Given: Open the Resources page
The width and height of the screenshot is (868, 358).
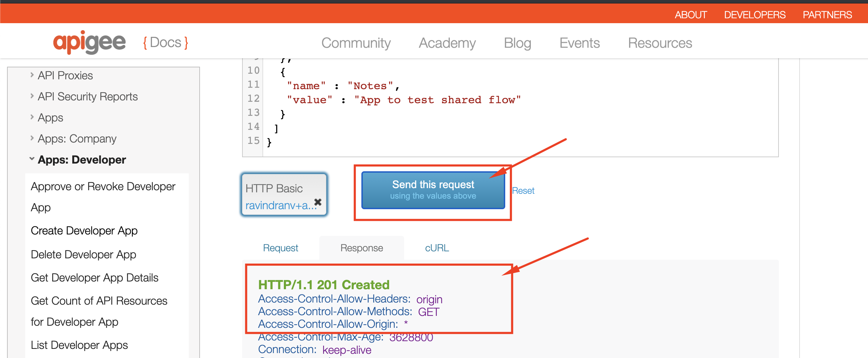Looking at the screenshot, I should click(660, 43).
